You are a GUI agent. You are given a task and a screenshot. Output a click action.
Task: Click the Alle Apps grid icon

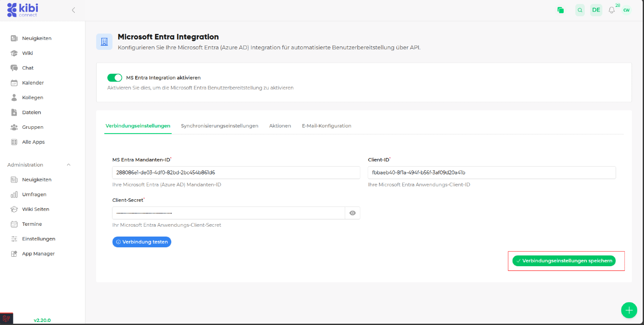(x=14, y=142)
